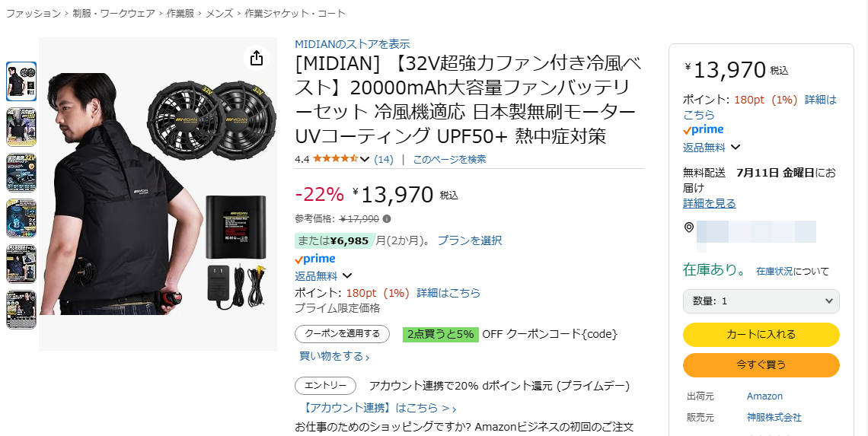Screen dimensions: 868x436
Task: Show the fourth product thumbnail image
Action: click(21, 218)
